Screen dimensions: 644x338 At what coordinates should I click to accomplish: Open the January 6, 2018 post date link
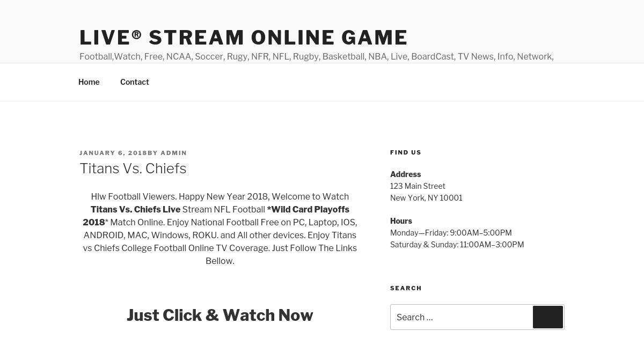tap(113, 153)
